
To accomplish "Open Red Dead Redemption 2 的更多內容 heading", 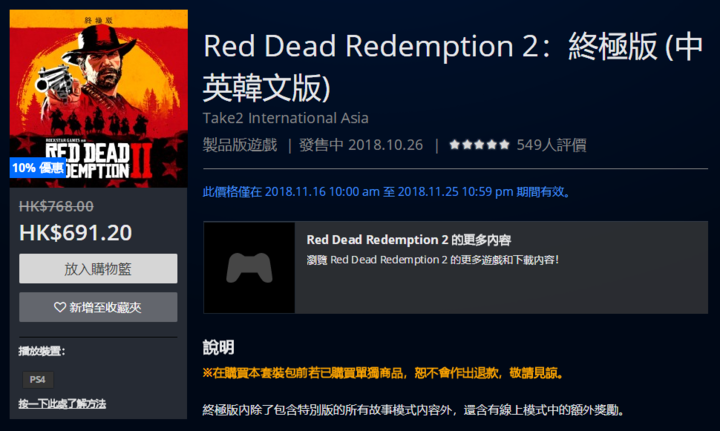I will [409, 240].
